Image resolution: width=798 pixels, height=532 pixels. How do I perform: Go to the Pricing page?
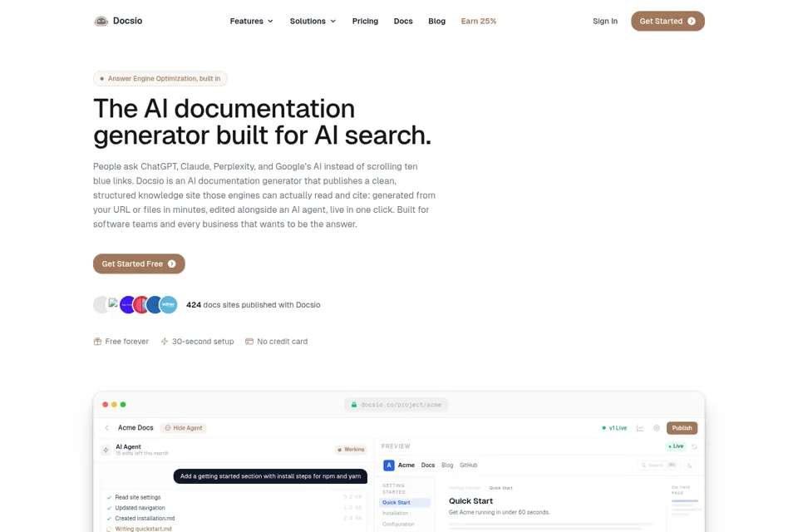pos(365,22)
